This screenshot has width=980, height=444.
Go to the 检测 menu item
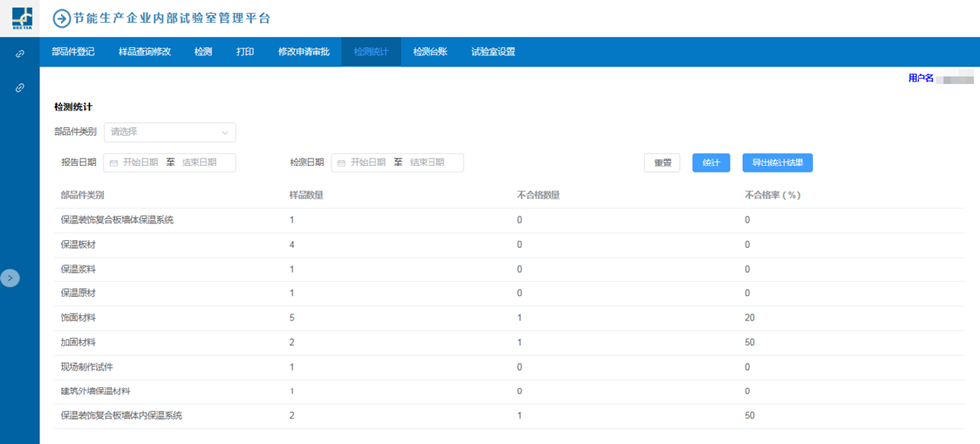tap(203, 52)
